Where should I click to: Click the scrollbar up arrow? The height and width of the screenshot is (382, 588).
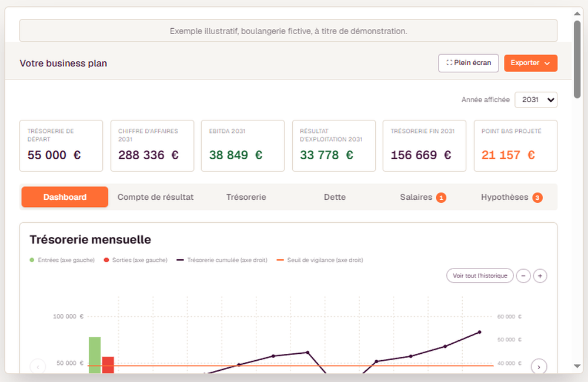click(577, 14)
